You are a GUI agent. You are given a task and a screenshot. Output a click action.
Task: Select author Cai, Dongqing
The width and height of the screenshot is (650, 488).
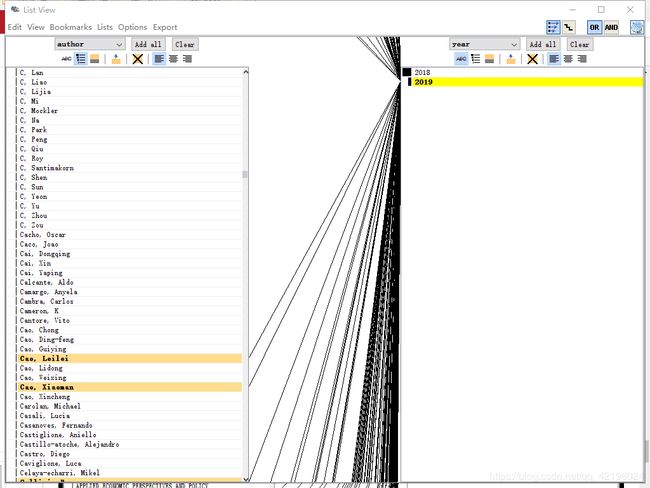(130, 254)
